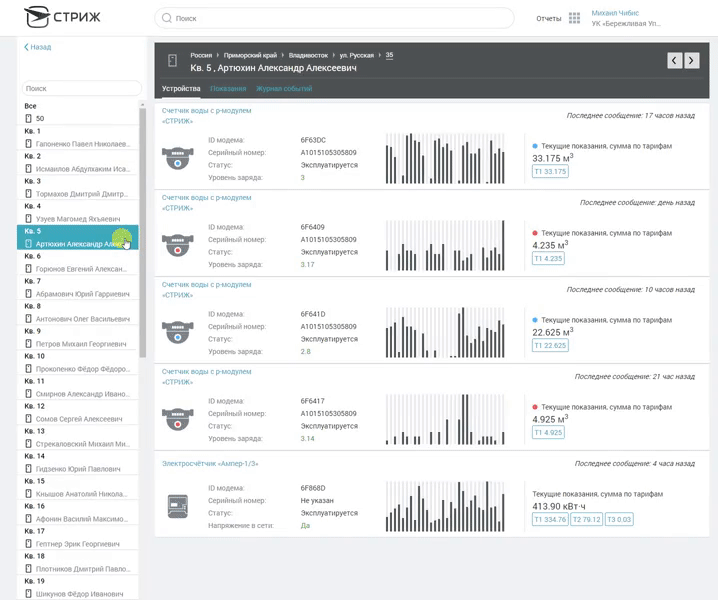
Task: Click door icon beside Петров Михаил
Action: pos(28,344)
